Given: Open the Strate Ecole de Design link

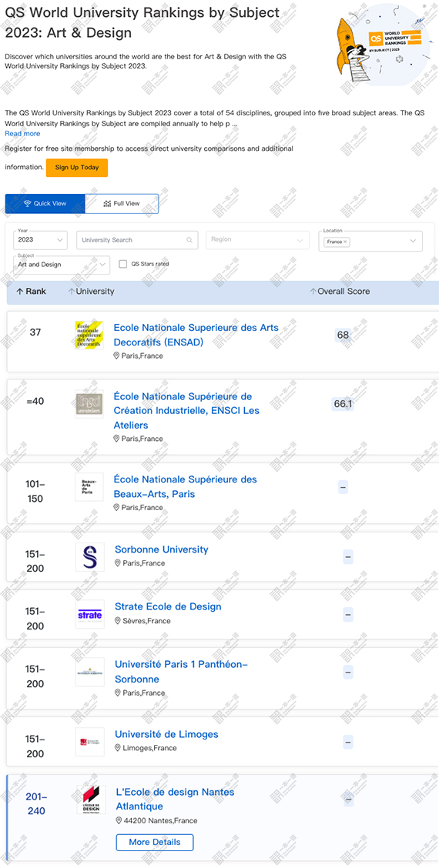Looking at the screenshot, I should [x=168, y=606].
